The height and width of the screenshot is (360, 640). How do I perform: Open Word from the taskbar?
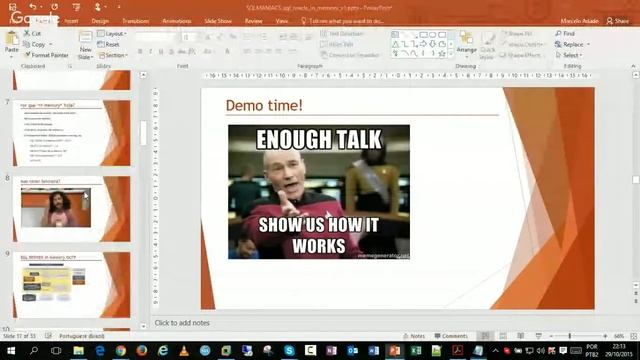click(373, 351)
